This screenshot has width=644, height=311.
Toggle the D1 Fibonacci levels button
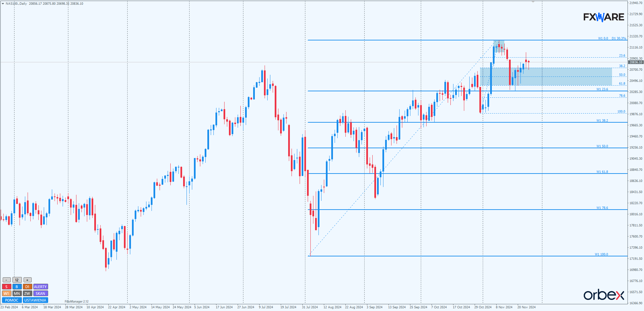click(27, 287)
